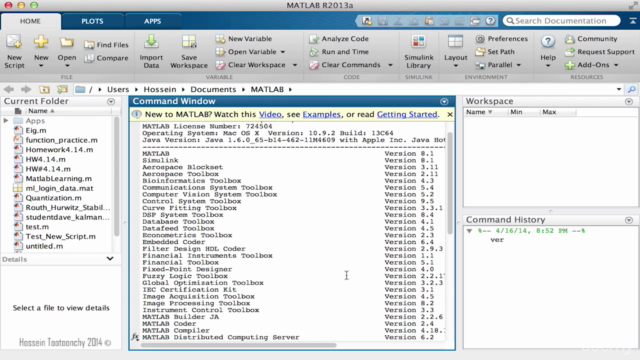Click Import Data
This screenshot has height=360, width=640.
151,51
